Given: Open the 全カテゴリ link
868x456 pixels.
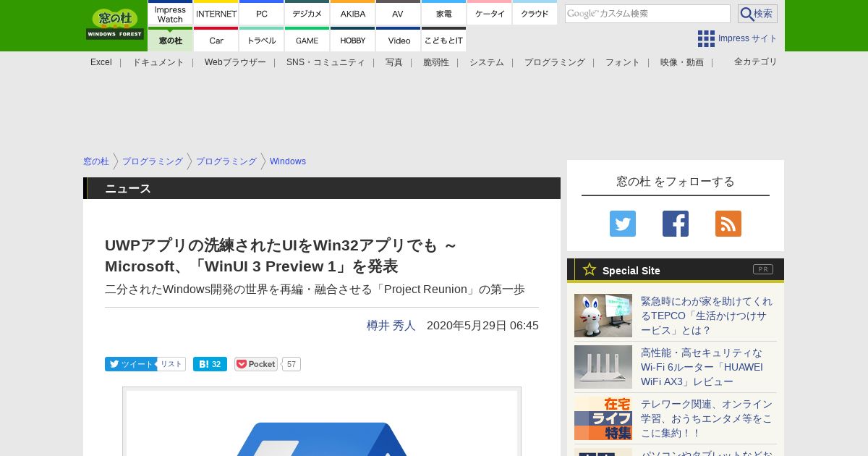Looking at the screenshot, I should coord(756,62).
